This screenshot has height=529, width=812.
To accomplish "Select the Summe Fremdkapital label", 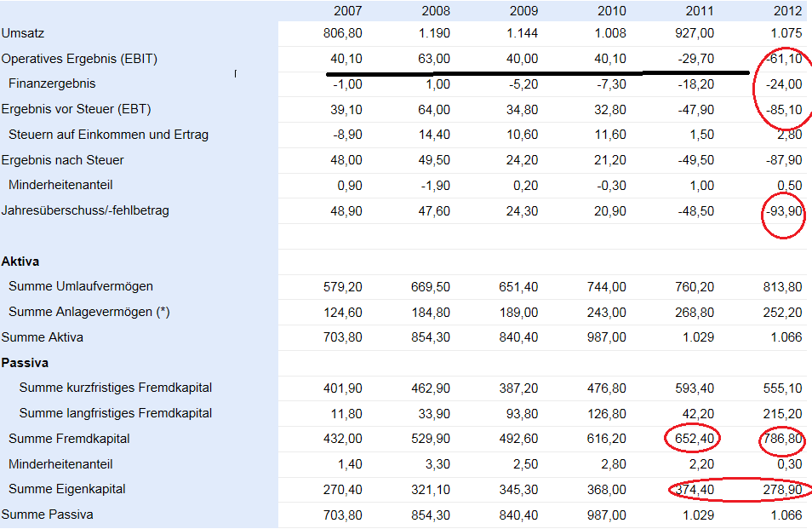I will [x=69, y=439].
